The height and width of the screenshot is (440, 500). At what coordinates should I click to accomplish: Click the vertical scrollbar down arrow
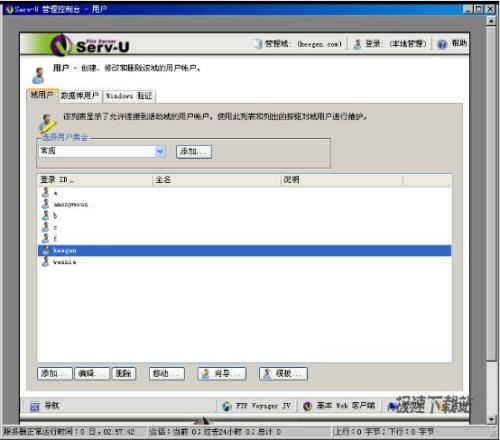click(491, 419)
